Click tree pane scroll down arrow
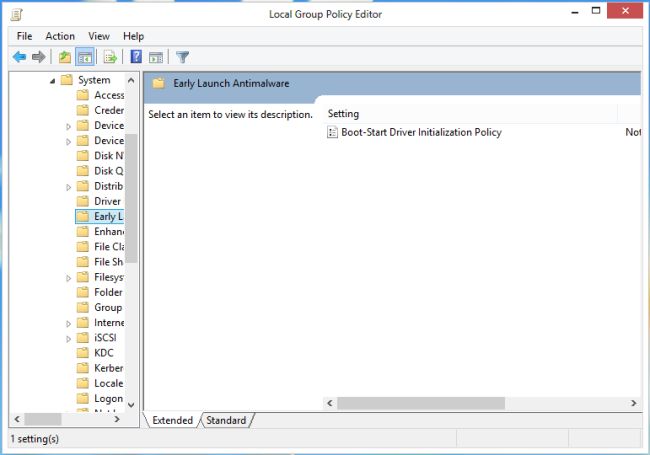The height and width of the screenshot is (455, 650). (x=131, y=405)
